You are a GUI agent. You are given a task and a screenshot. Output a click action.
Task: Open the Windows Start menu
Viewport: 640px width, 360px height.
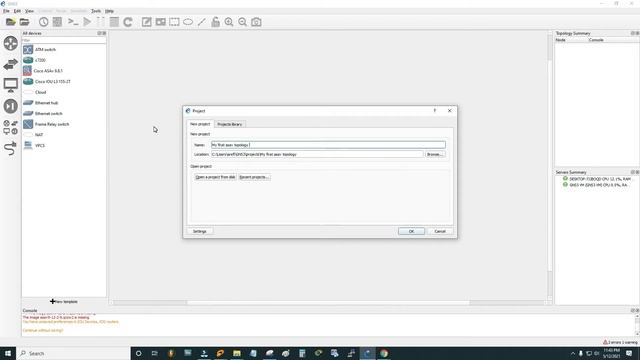[8, 353]
